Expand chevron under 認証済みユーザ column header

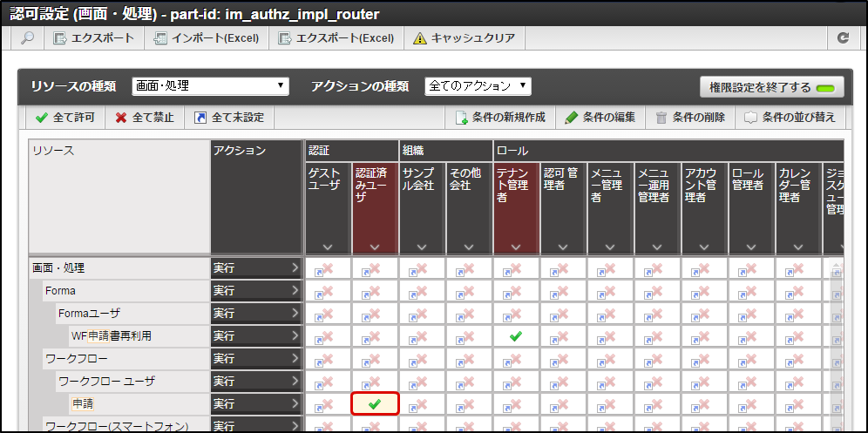coord(375,247)
